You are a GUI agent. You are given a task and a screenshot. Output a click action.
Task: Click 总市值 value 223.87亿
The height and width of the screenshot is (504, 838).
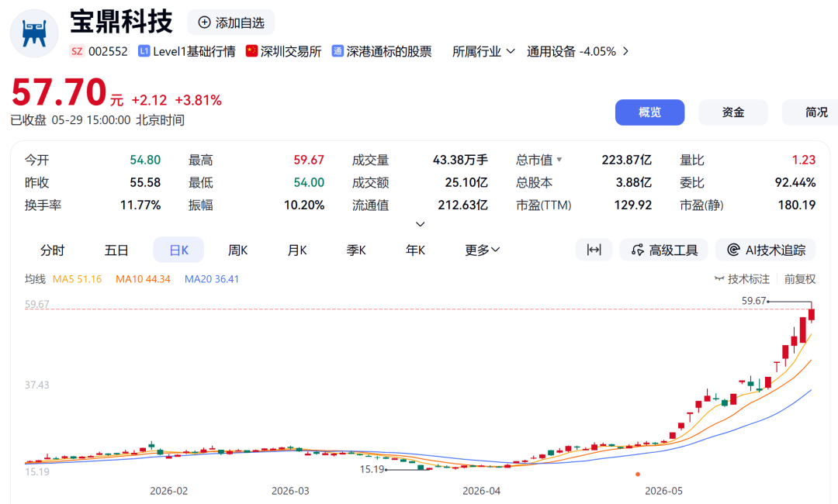pyautogui.click(x=626, y=160)
